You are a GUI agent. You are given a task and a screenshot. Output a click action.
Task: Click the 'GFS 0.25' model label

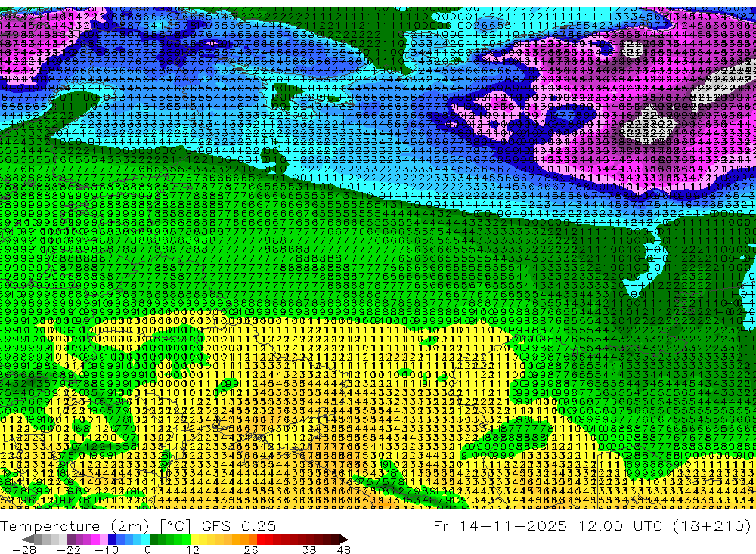click(239, 525)
